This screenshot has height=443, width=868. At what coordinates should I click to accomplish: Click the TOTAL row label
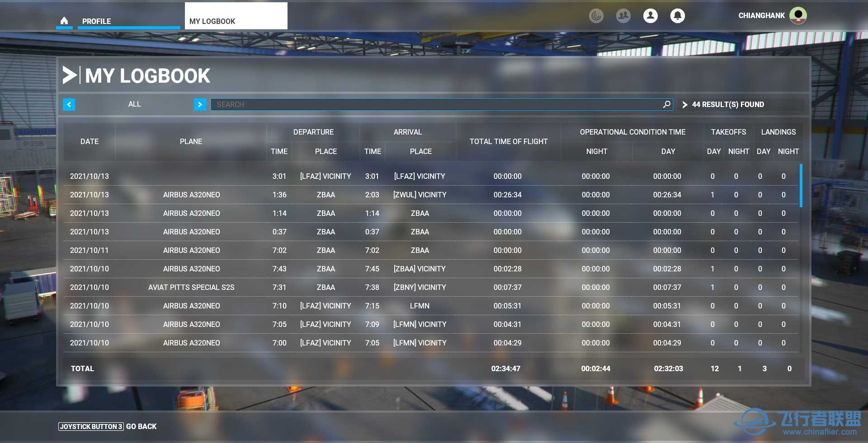point(82,368)
